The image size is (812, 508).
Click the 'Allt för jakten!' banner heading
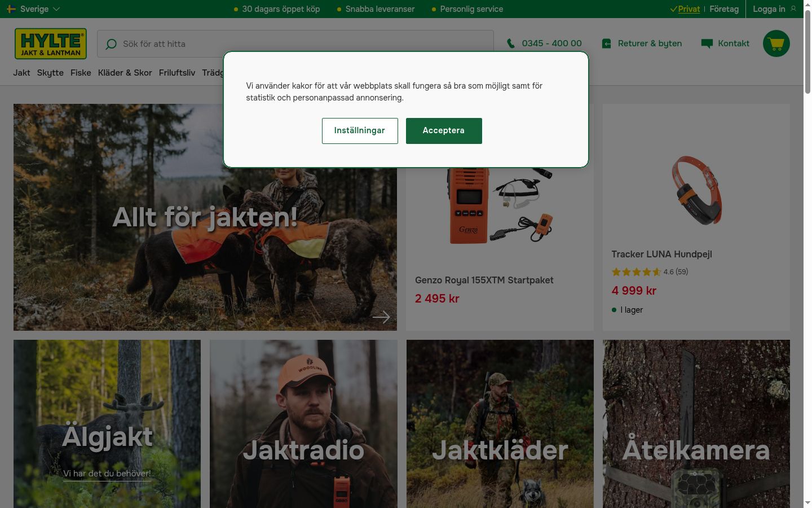click(x=205, y=217)
